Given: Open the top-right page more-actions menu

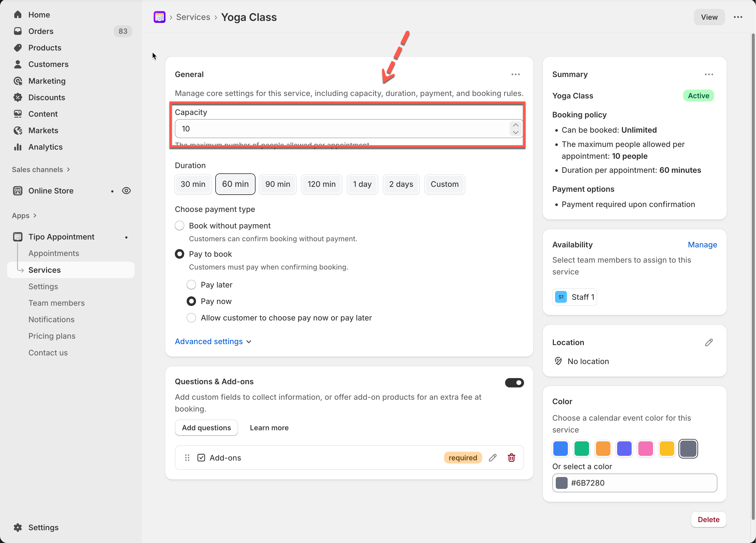Looking at the screenshot, I should [738, 17].
